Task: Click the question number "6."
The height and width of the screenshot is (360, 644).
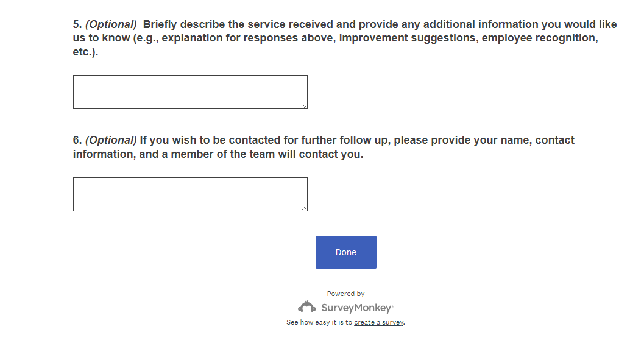Action: [x=77, y=141]
